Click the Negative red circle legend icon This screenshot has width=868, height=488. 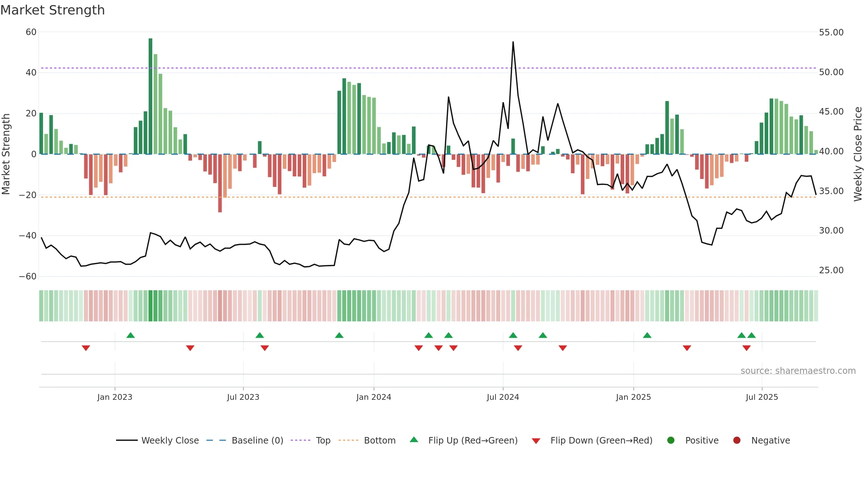737,440
